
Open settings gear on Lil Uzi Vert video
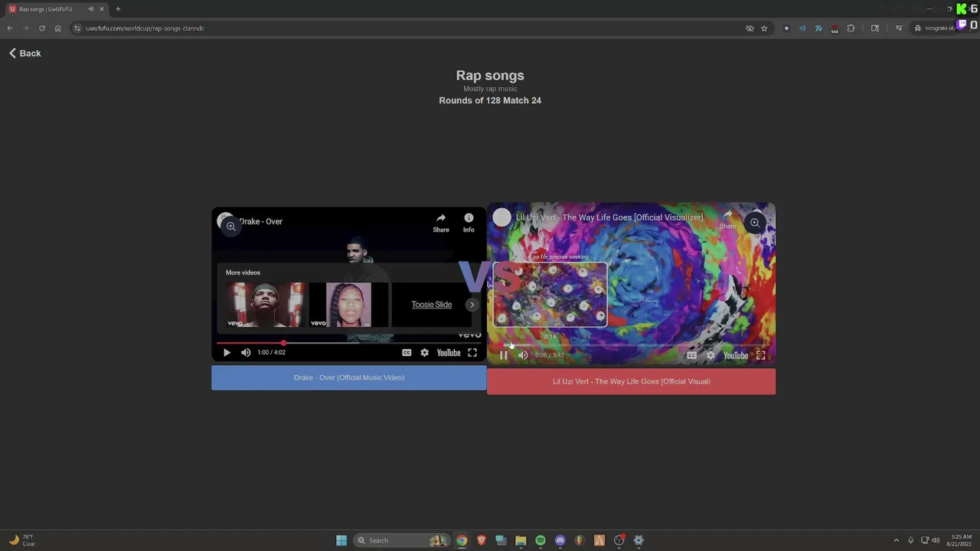click(x=710, y=355)
